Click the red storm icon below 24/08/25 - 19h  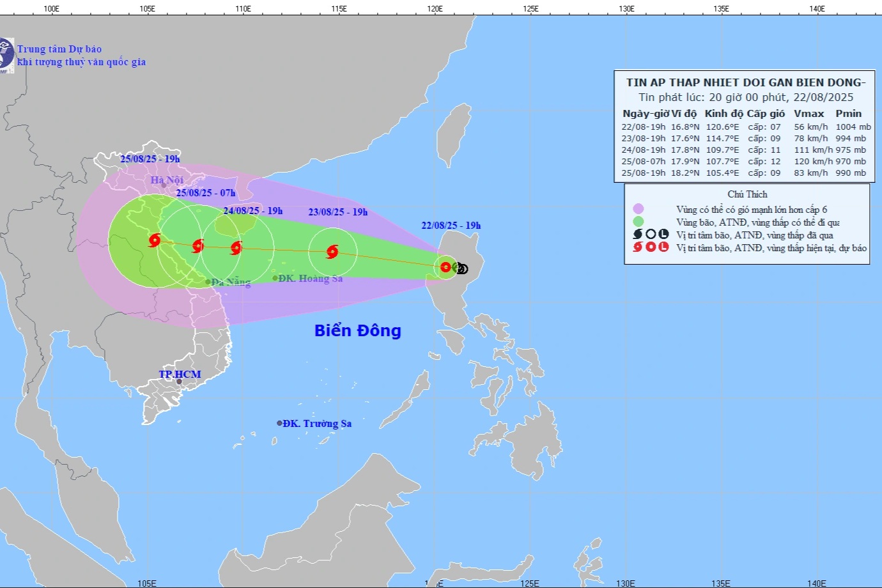coord(236,248)
